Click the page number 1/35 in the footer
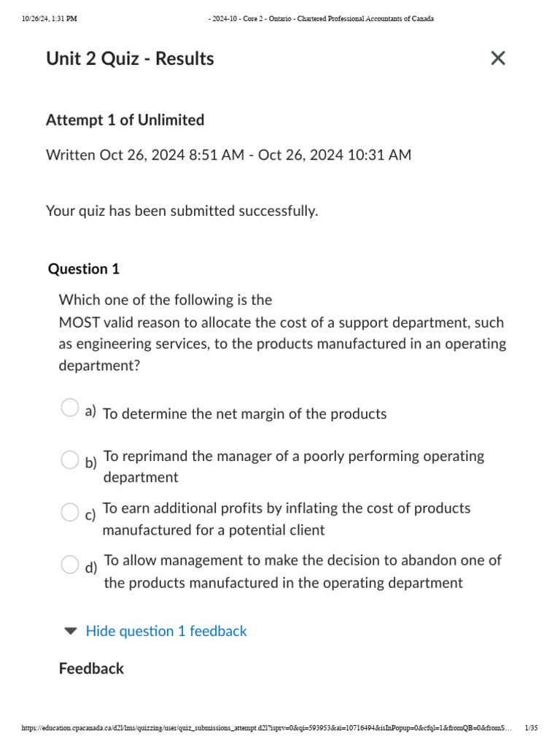Screen dimensions: 560x747 point(531,728)
